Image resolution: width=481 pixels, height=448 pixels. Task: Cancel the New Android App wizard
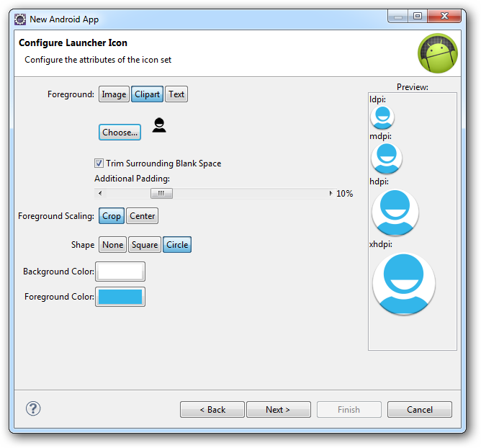click(x=420, y=409)
